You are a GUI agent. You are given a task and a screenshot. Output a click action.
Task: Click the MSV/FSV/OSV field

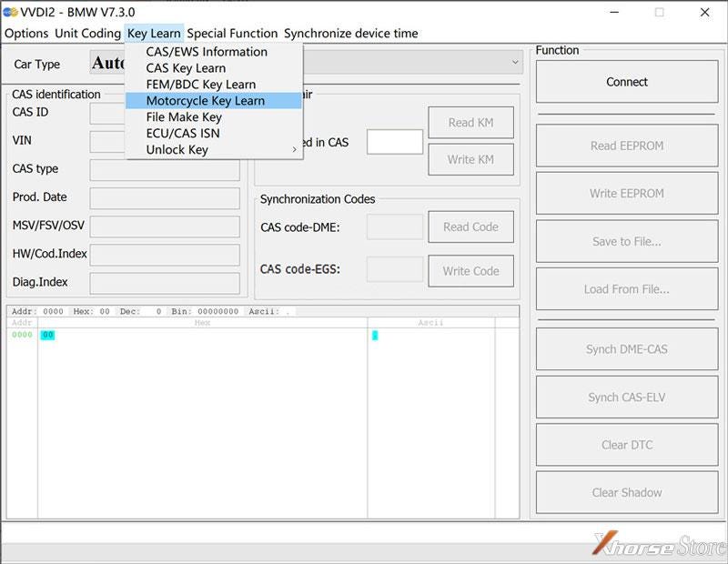[x=165, y=227]
